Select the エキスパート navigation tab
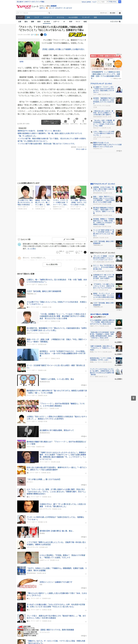138x644 pixels. (48, 17)
